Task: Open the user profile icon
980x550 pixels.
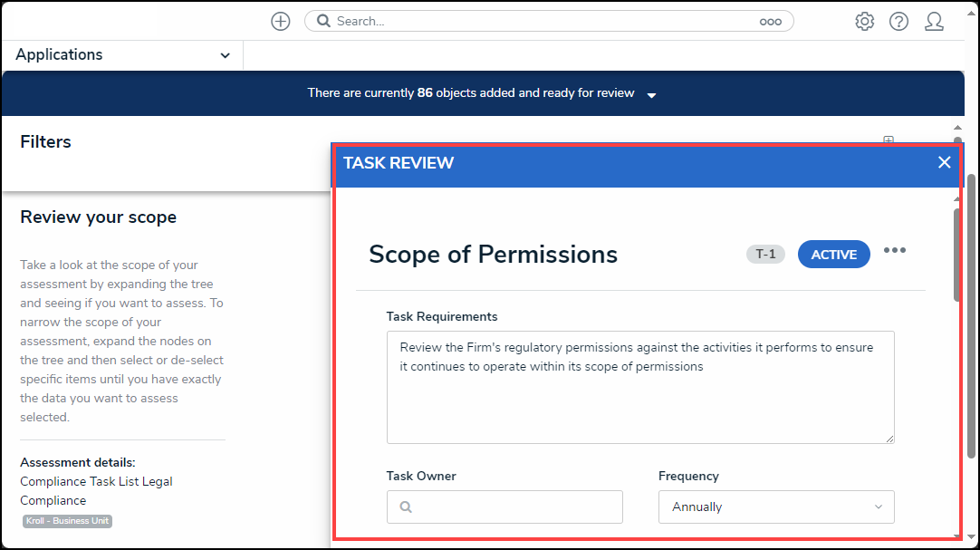Action: 934,22
